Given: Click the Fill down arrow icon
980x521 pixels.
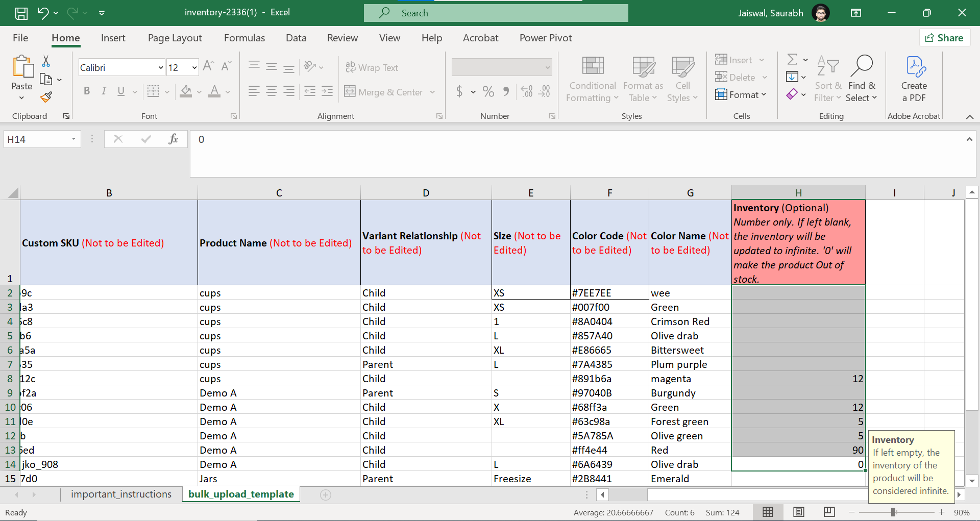Looking at the screenshot, I should tap(792, 77).
